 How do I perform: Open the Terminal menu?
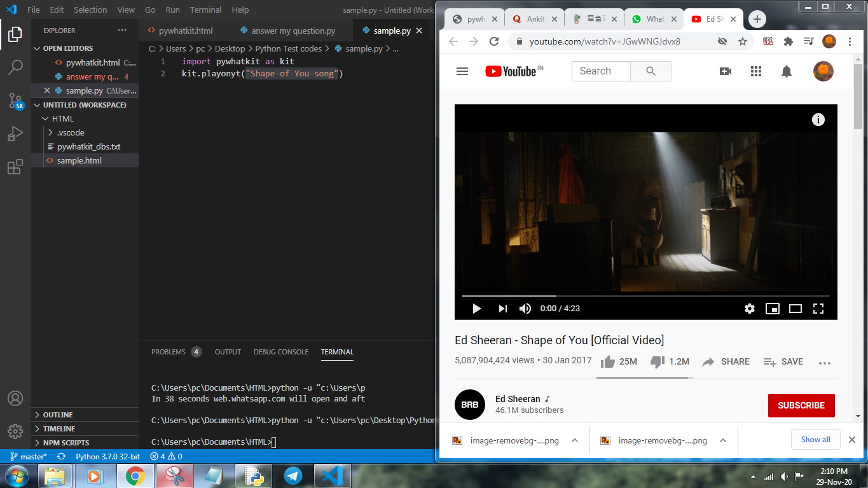click(206, 10)
